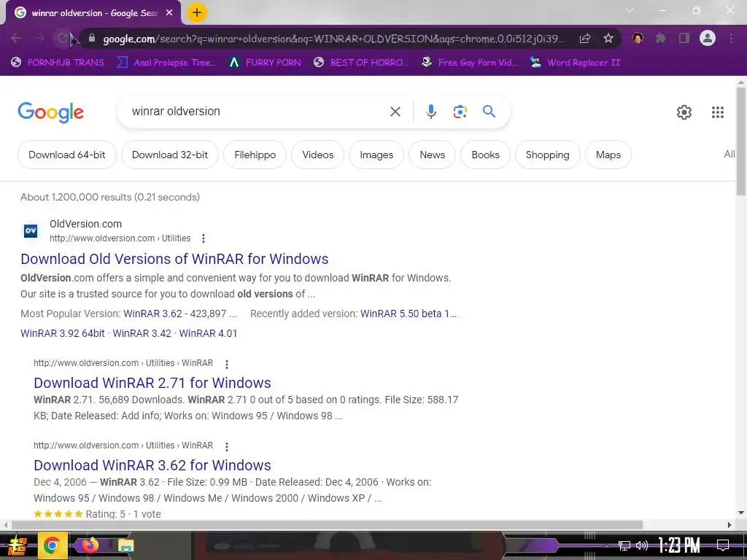
Task: Open the Chrome profile avatar
Action: [708, 38]
